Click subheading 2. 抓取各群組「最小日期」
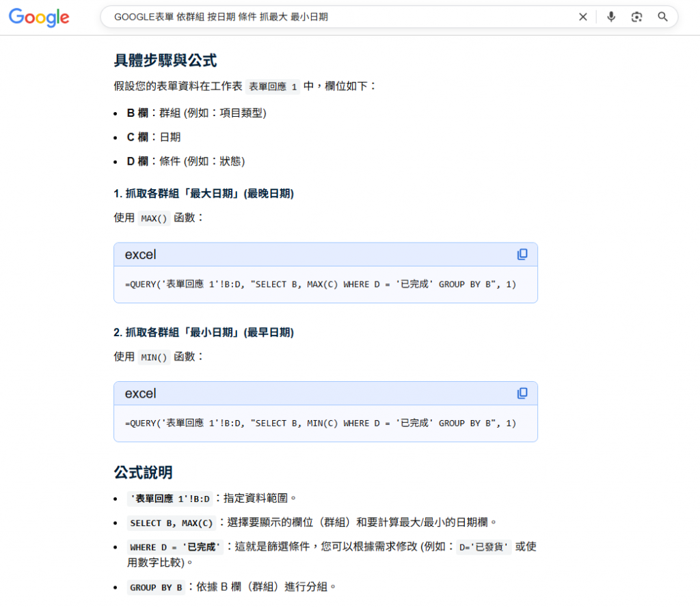This screenshot has height=608, width=700. [x=204, y=332]
